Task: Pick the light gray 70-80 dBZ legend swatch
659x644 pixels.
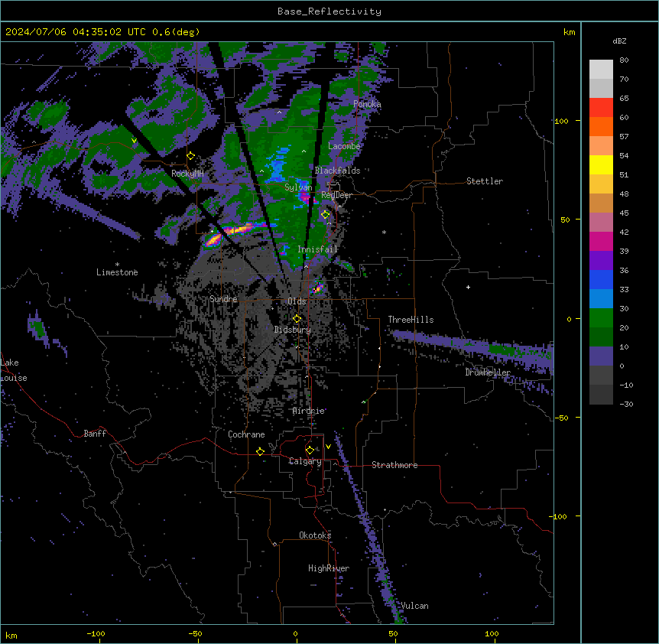Action: [x=601, y=70]
